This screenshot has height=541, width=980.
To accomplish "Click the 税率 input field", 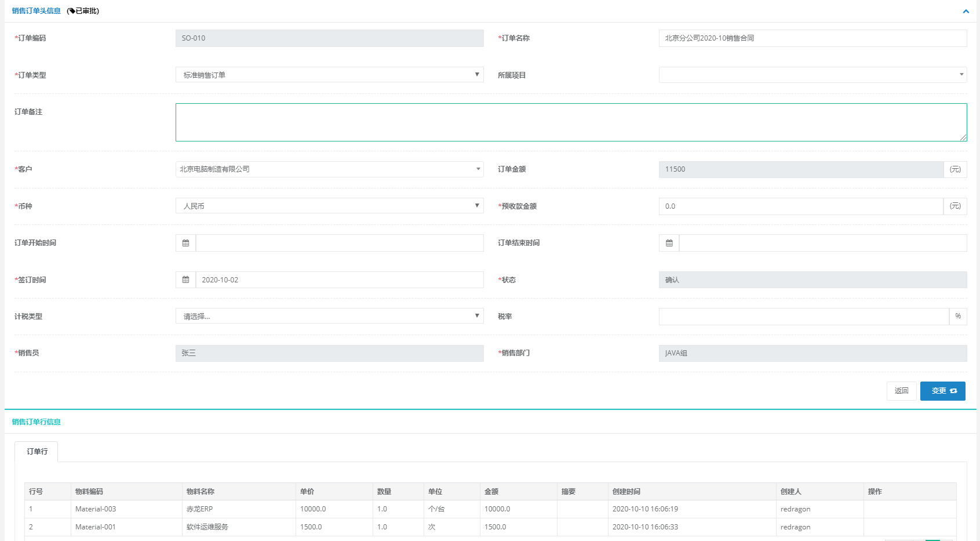I will coord(803,317).
